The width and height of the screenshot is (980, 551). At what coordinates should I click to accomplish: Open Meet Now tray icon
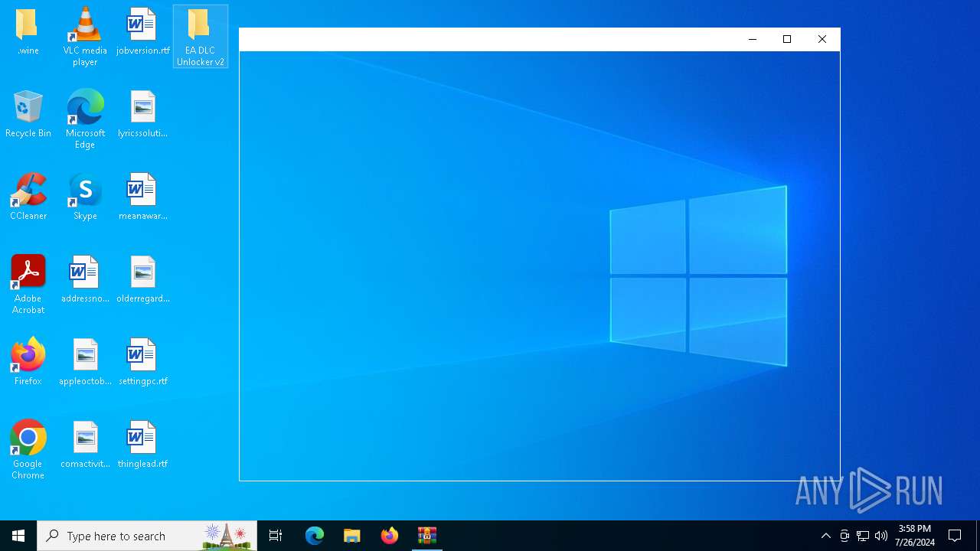tap(844, 536)
